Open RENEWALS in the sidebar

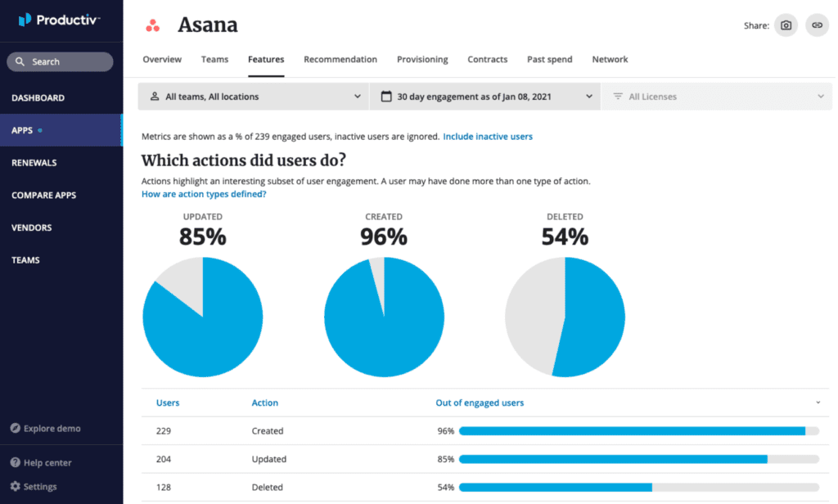[34, 163]
